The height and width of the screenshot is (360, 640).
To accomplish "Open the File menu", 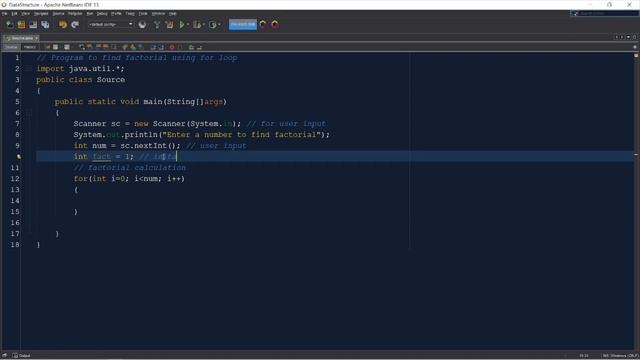I will coord(4,13).
